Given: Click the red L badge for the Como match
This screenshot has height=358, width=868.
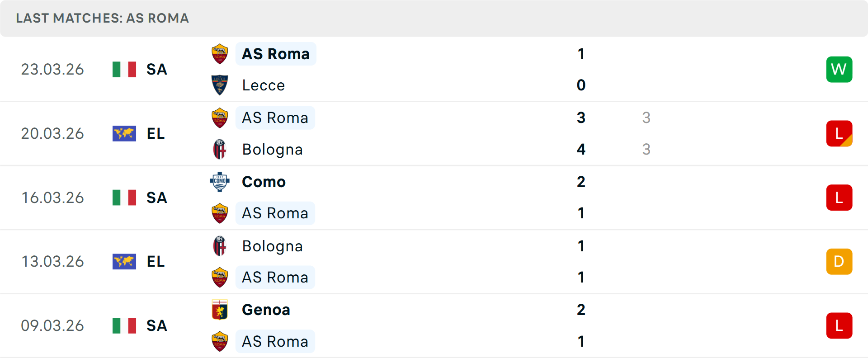Looking at the screenshot, I should [839, 198].
